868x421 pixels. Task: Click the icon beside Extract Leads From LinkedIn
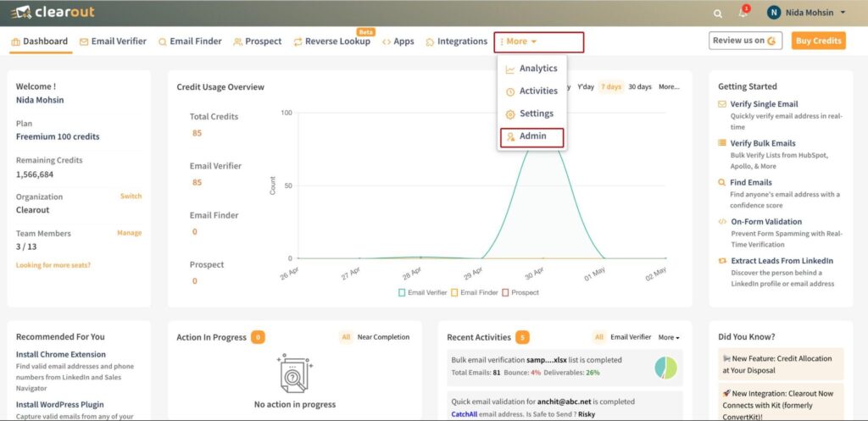[722, 261]
